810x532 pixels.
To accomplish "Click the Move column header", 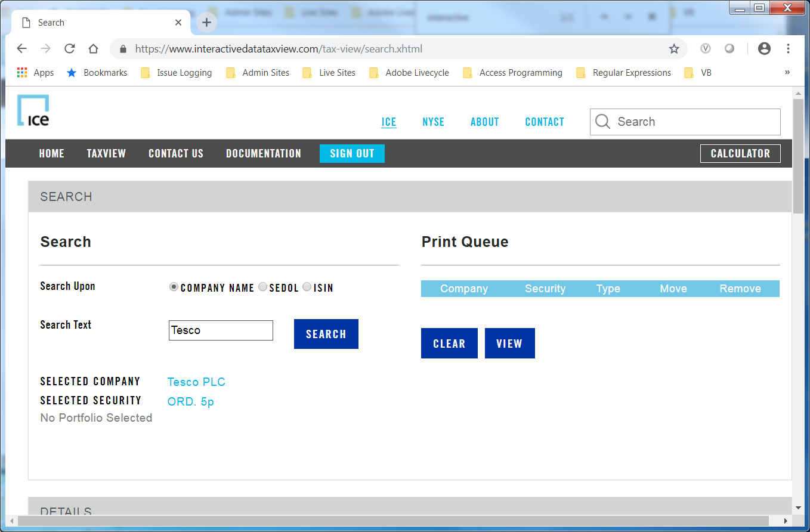I will click(673, 289).
